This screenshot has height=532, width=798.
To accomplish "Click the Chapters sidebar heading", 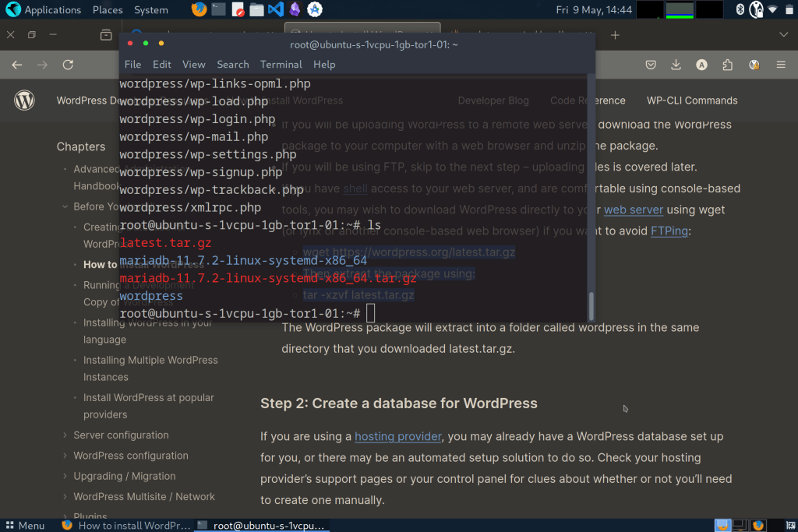I will point(81,146).
